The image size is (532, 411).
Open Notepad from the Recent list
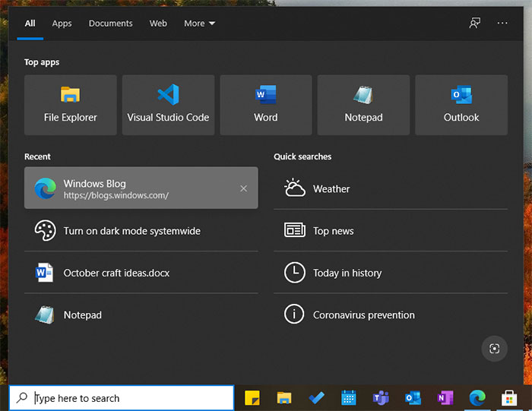(141, 315)
